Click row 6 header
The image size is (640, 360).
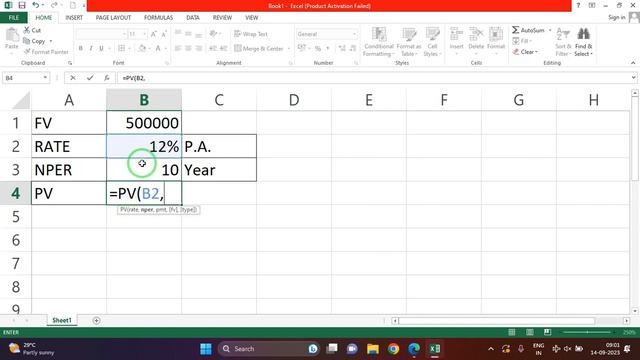click(16, 240)
